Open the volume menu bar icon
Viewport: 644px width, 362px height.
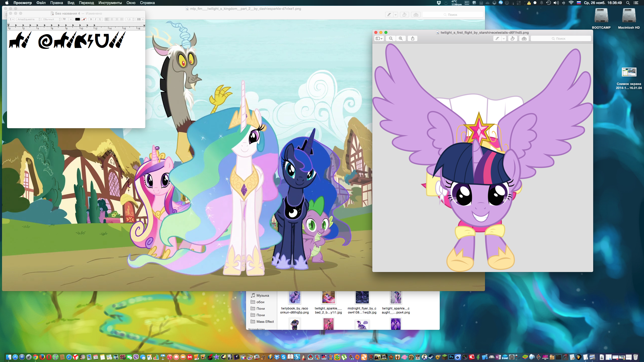(556, 3)
